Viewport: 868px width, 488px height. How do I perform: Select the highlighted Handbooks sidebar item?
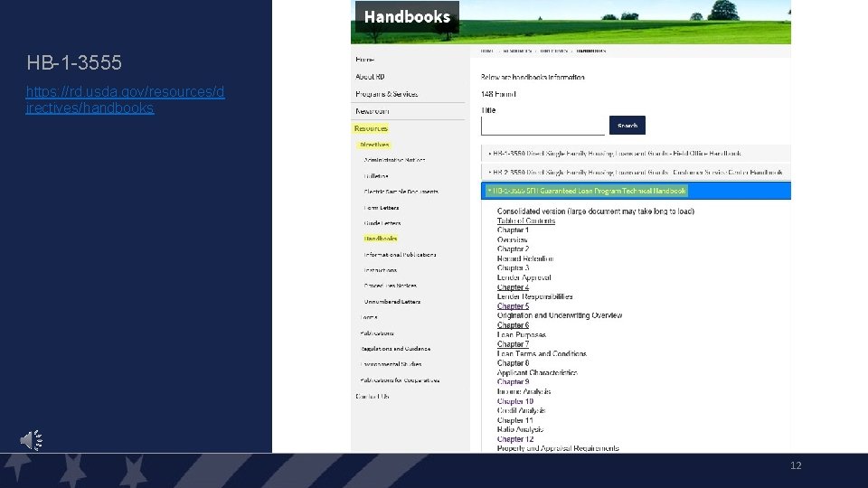tap(381, 239)
